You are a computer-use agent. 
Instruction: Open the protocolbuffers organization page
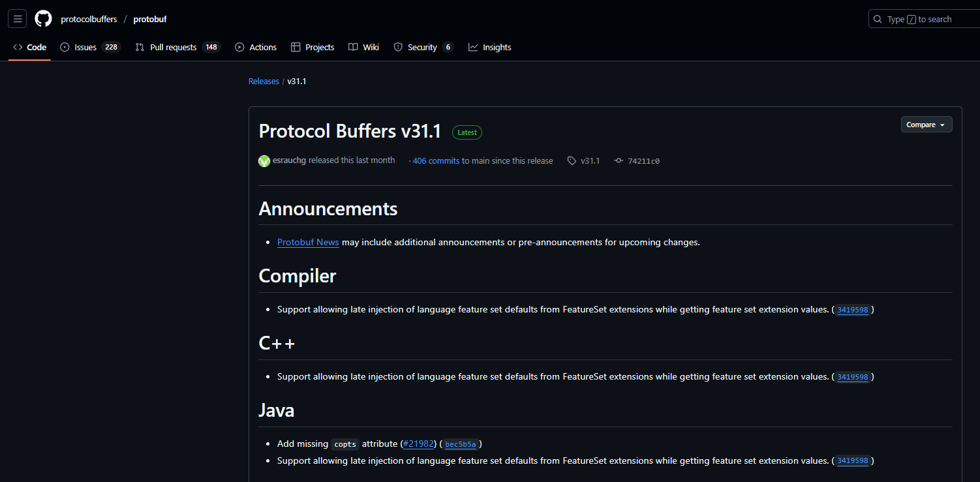(x=89, y=19)
